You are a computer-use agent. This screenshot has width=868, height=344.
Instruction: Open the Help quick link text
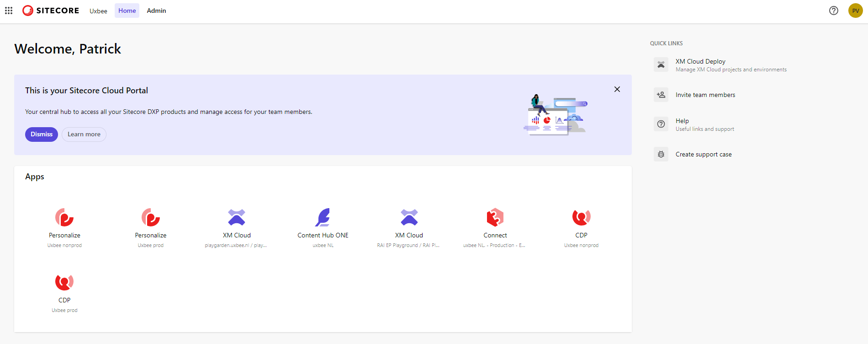point(682,121)
